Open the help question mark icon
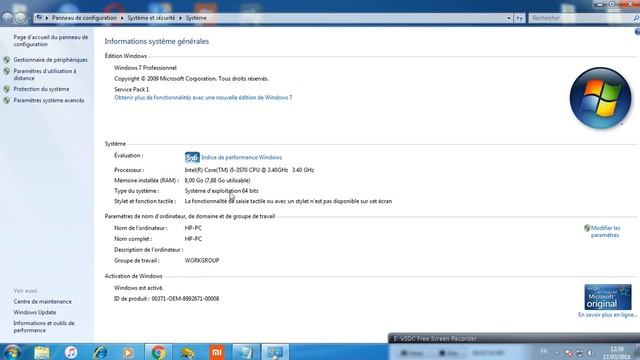The height and width of the screenshot is (360, 640). click(637, 32)
